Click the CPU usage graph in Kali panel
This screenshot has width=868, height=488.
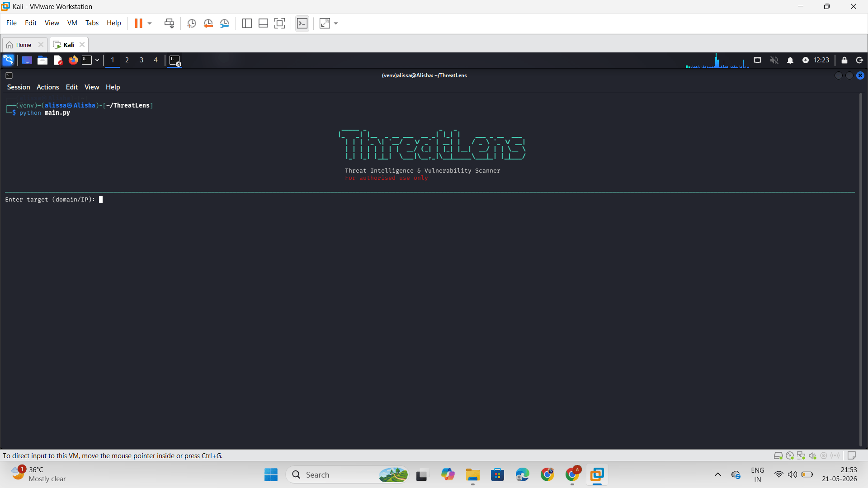point(717,60)
